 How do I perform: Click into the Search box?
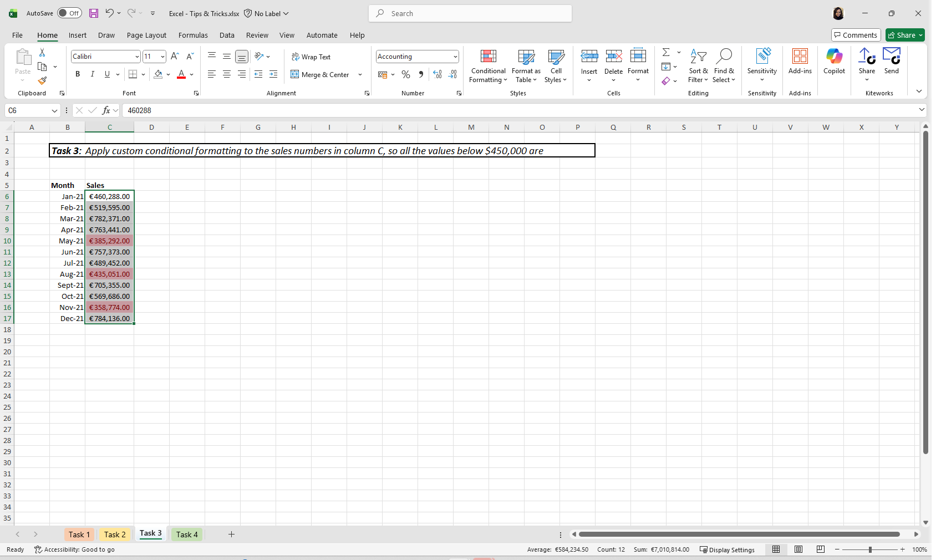pos(470,13)
